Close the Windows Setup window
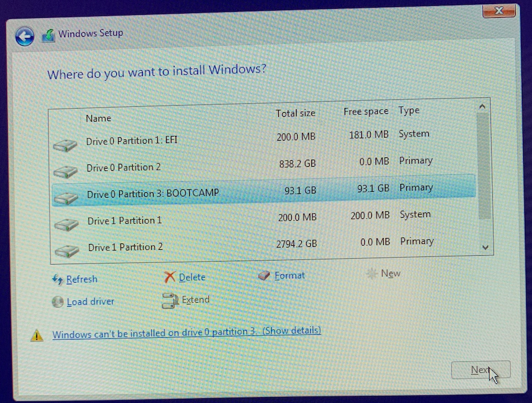Image resolution: width=532 pixels, height=403 pixels. tap(499, 11)
